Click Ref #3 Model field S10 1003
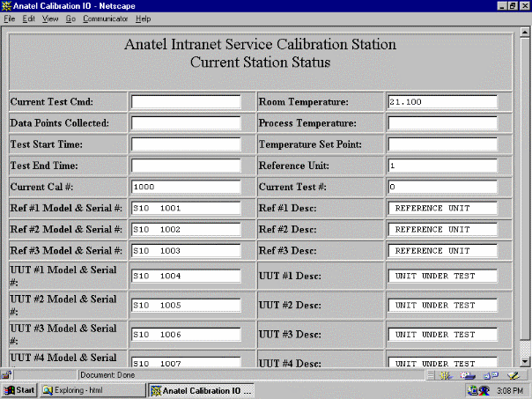This screenshot has height=399, width=532. [186, 251]
